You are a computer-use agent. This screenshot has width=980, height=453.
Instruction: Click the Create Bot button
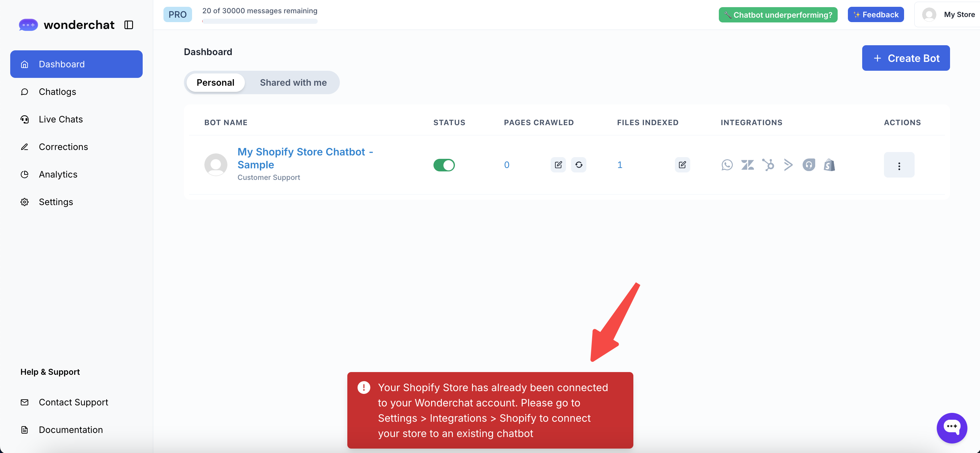pos(905,58)
